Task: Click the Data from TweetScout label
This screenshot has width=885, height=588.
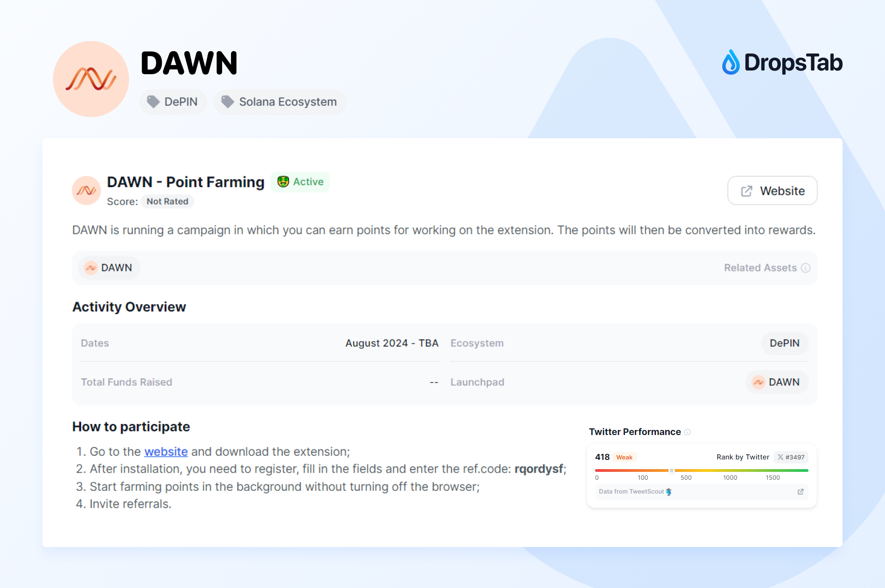Action: (631, 492)
